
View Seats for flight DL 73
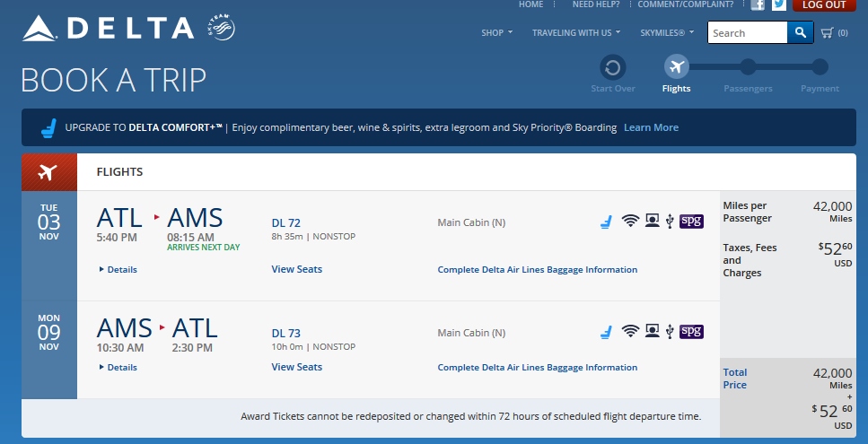click(x=297, y=367)
